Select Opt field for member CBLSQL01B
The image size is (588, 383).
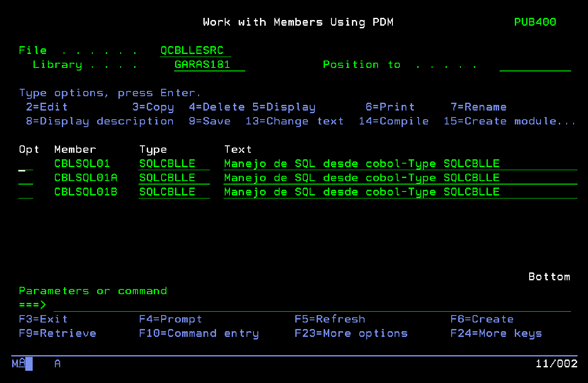click(x=26, y=192)
